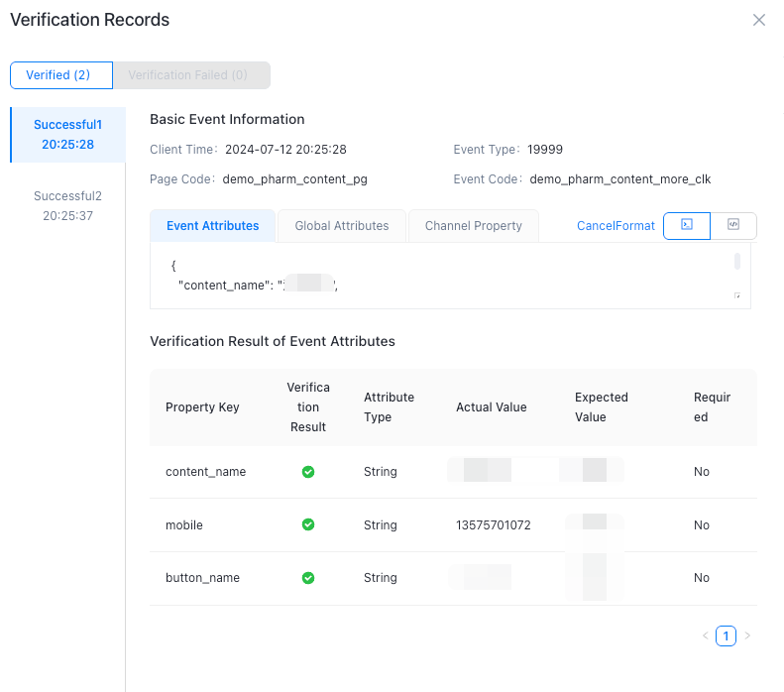
Task: Click the "content_name" JSON line
Action: click(258, 285)
